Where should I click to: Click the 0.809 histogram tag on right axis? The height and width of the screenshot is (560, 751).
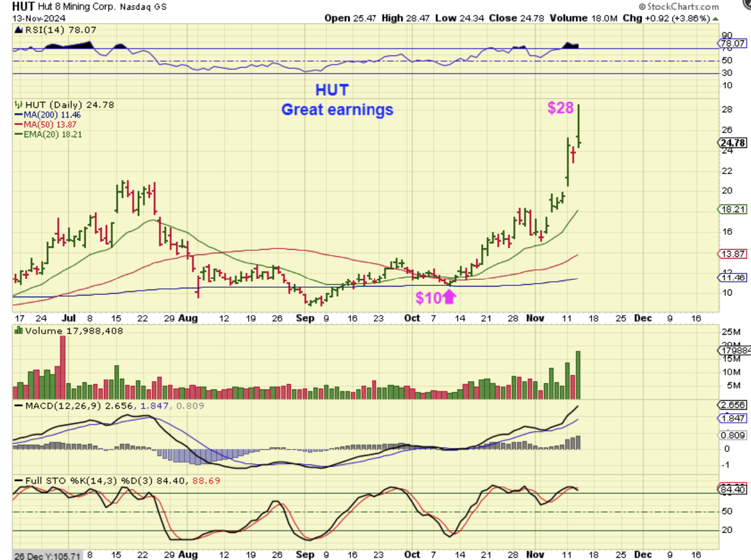click(732, 435)
